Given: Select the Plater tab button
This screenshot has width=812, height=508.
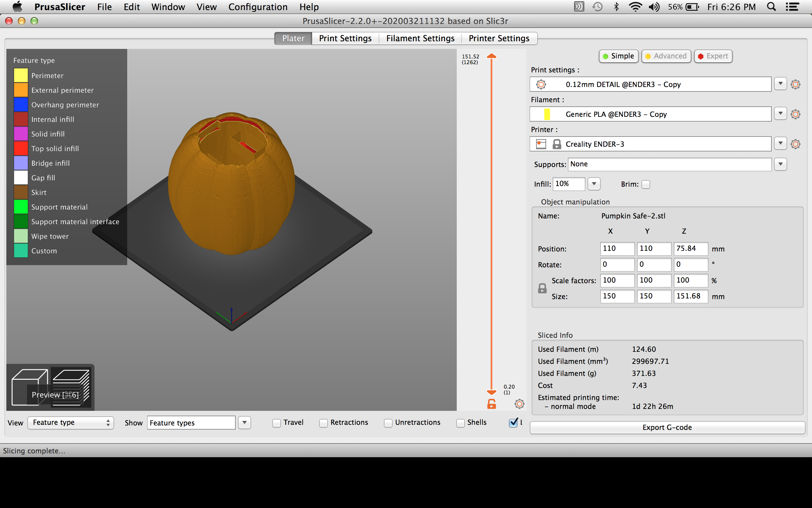Looking at the screenshot, I should (x=293, y=38).
